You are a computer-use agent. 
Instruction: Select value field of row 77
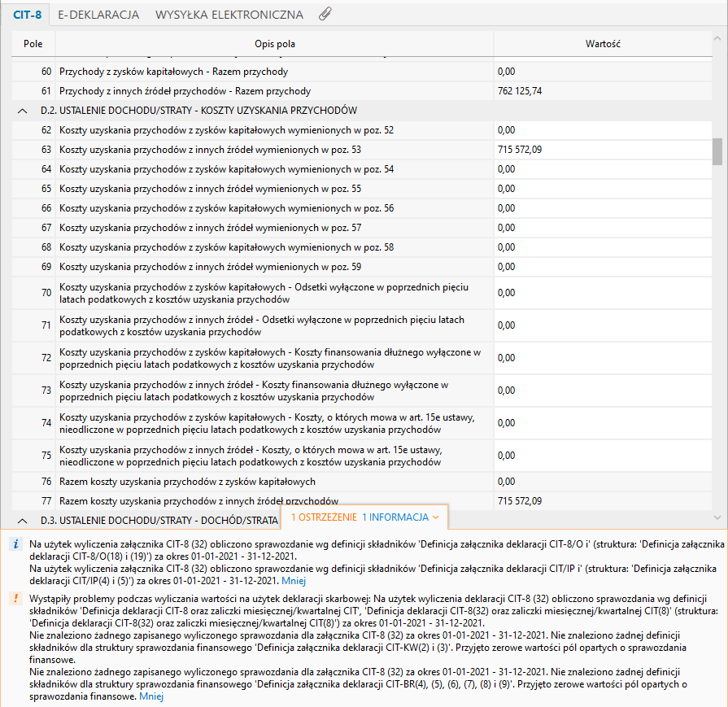click(x=602, y=501)
